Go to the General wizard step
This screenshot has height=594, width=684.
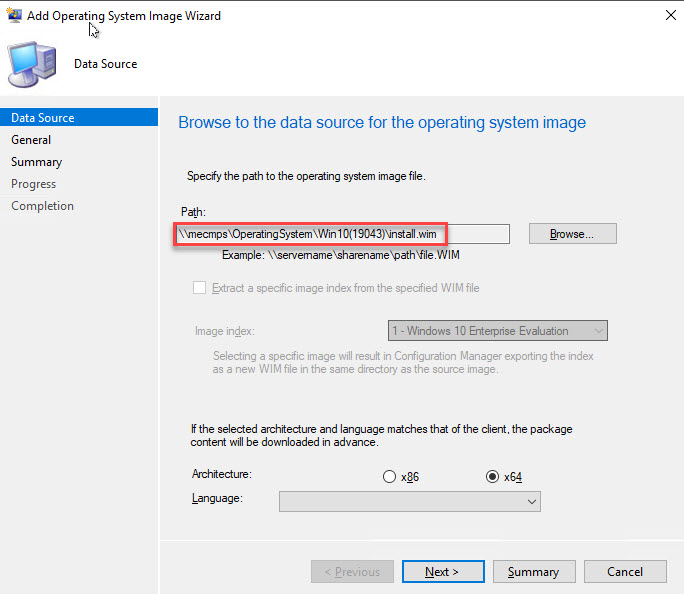pyautogui.click(x=31, y=140)
